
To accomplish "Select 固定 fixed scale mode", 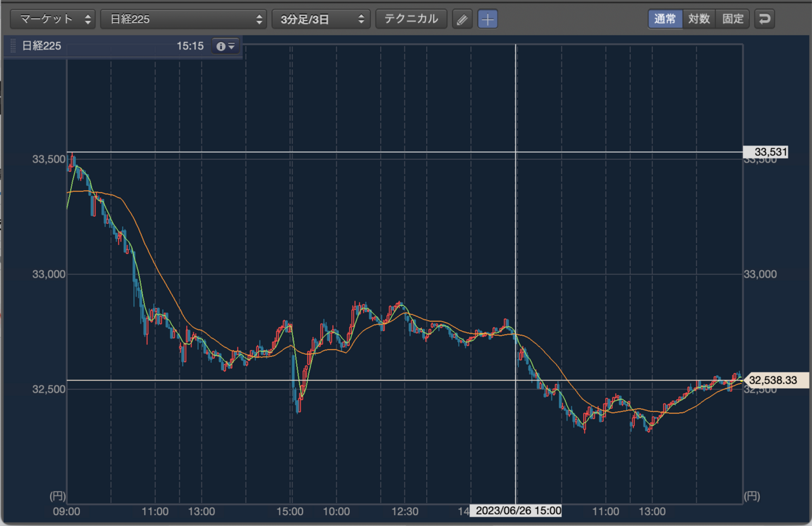I will (733, 19).
